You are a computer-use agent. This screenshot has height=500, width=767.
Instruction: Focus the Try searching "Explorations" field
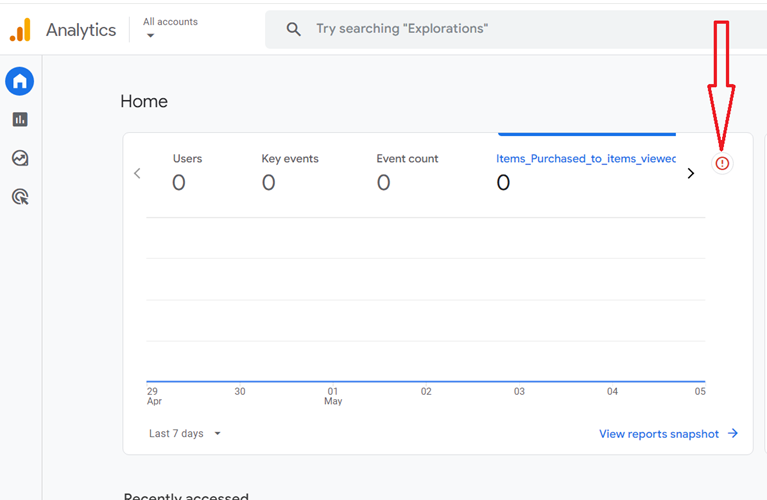[514, 29]
